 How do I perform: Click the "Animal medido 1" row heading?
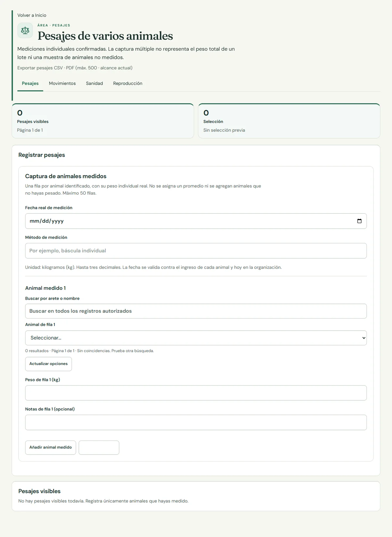[45, 288]
